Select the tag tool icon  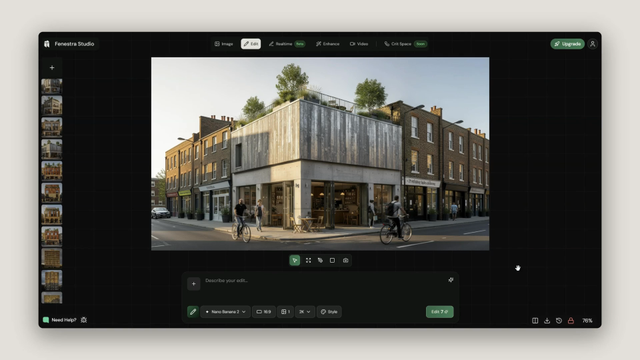coord(320,260)
